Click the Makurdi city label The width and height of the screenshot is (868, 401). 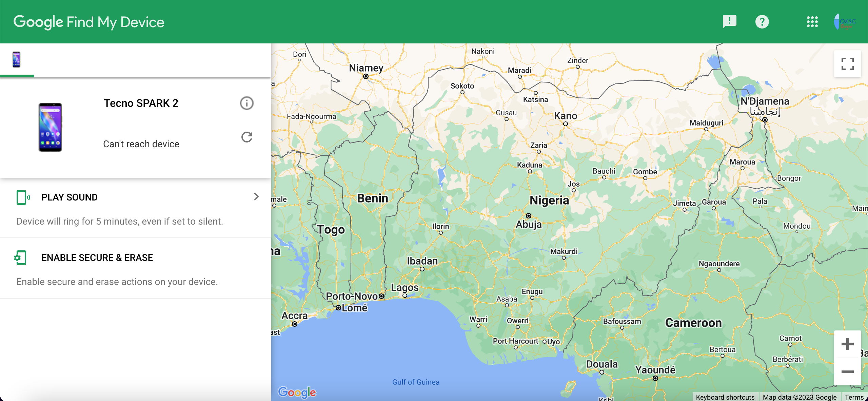click(564, 251)
